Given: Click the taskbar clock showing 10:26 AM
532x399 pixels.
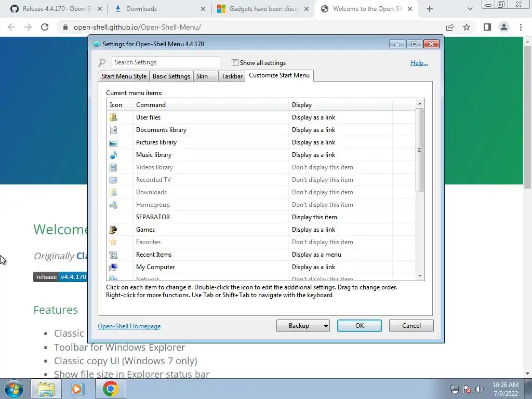Looking at the screenshot, I should pos(506,389).
